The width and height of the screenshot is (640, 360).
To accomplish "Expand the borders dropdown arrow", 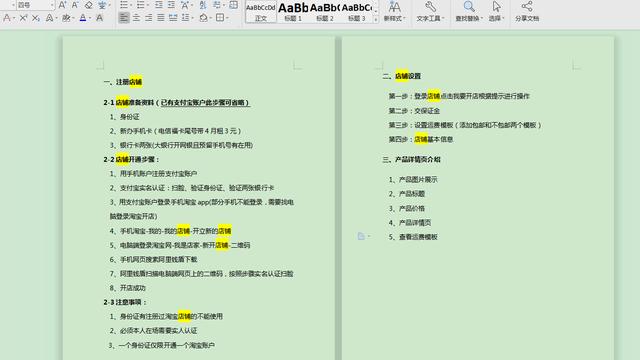I will pos(227,18).
